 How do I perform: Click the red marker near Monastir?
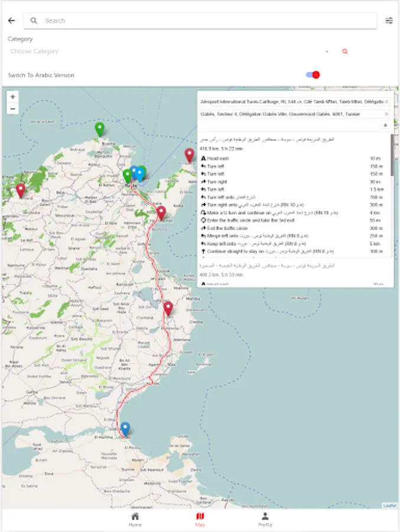point(168,309)
